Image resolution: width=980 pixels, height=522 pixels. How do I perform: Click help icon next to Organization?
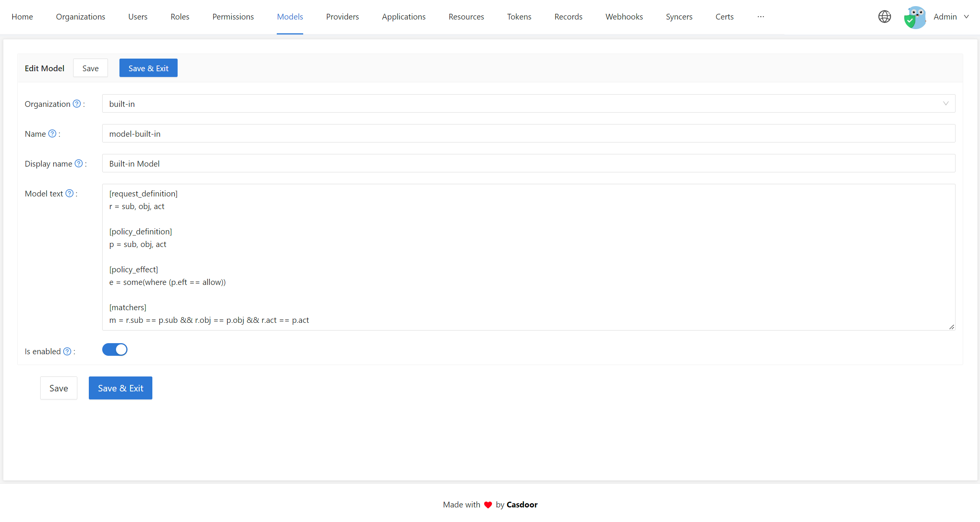77,104
